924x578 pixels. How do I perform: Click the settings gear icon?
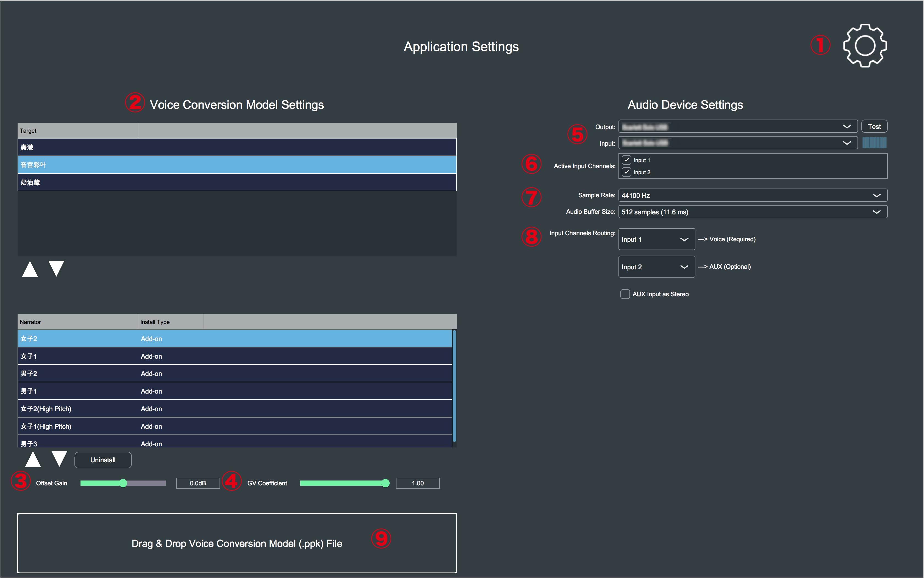coord(865,46)
